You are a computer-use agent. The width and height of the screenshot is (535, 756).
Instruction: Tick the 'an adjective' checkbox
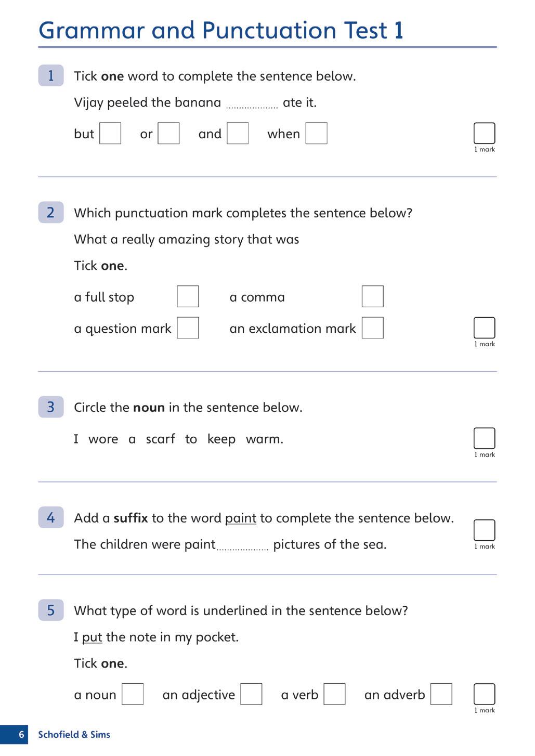251,695
